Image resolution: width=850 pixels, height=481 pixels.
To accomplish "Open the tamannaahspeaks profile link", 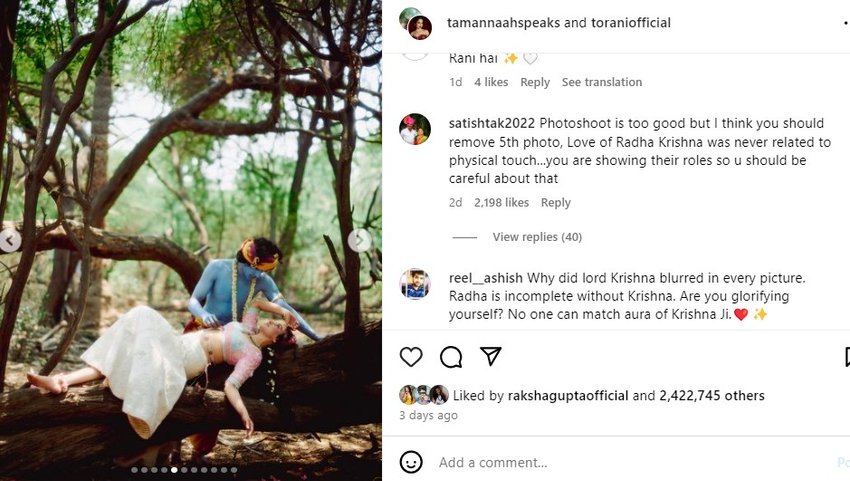I will tap(504, 22).
